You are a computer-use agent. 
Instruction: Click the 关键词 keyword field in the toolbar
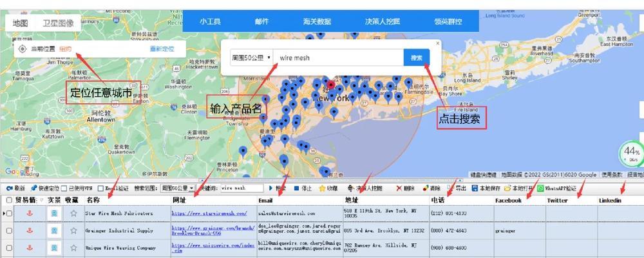(x=242, y=188)
